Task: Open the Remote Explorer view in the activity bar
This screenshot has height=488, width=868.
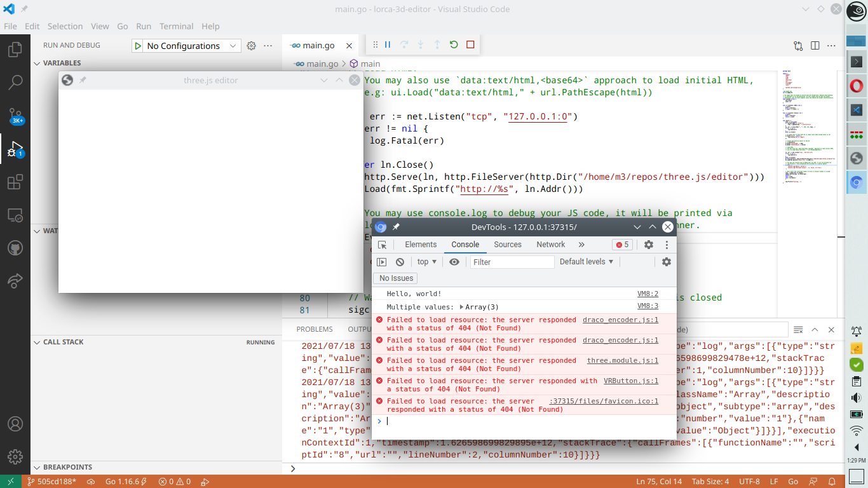Action: (15, 215)
